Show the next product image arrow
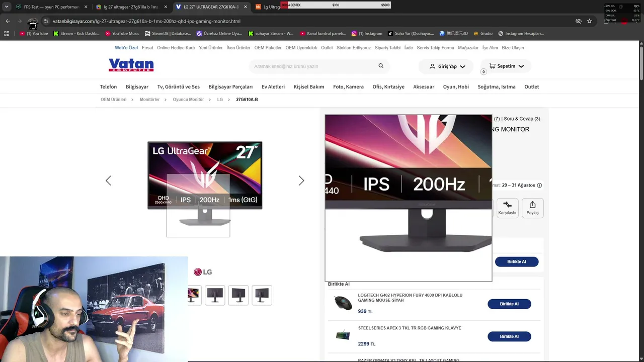The image size is (644, 362). coord(301,180)
